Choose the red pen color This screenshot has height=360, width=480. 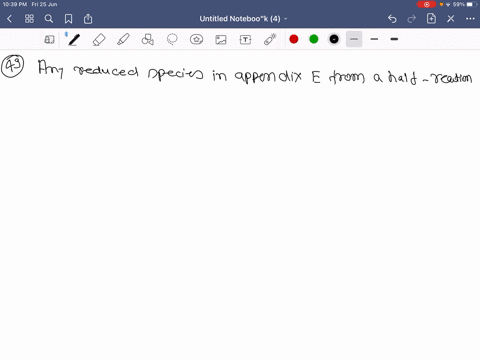pos(294,39)
